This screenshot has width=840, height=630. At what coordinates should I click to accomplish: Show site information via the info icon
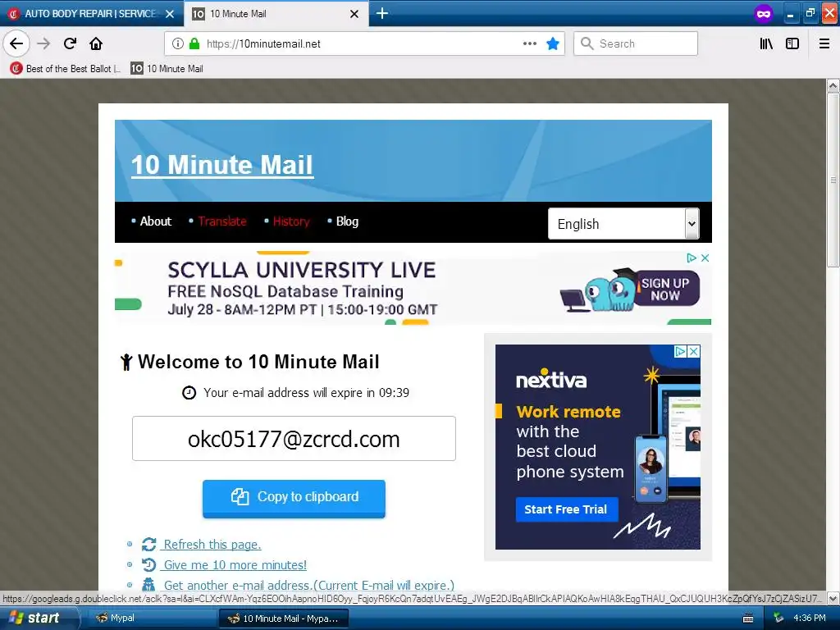coord(178,43)
